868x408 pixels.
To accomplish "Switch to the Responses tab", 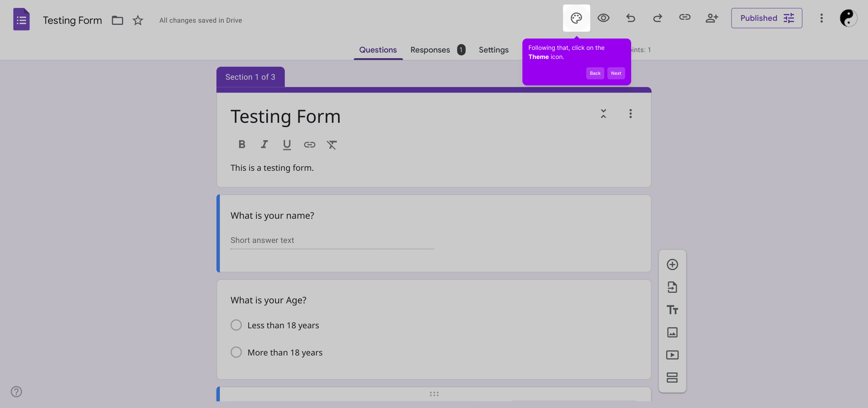I will coord(430,50).
